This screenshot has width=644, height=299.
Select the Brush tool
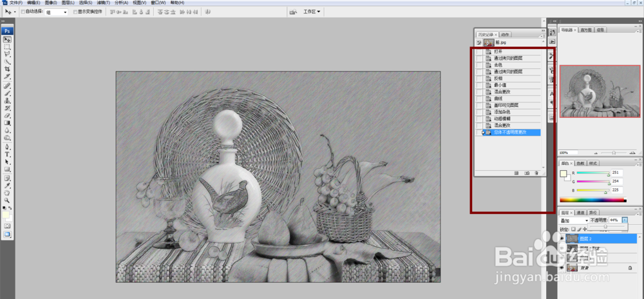[7, 93]
